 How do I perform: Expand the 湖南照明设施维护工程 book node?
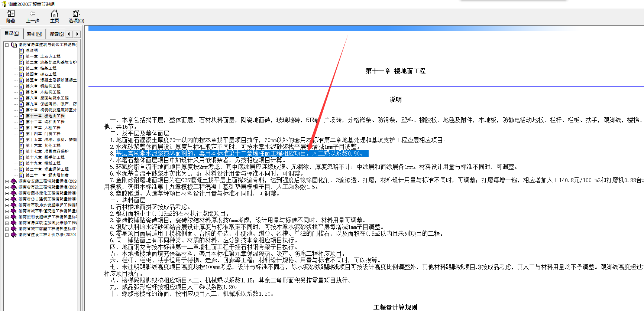click(7, 217)
